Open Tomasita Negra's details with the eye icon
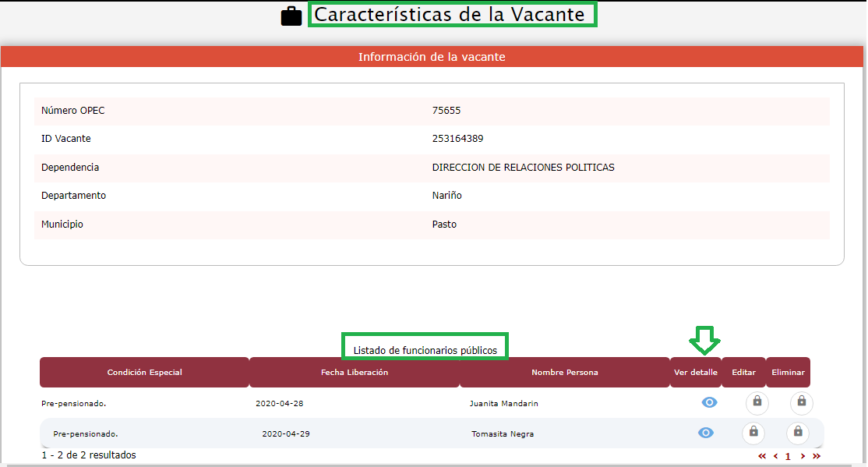 [706, 433]
